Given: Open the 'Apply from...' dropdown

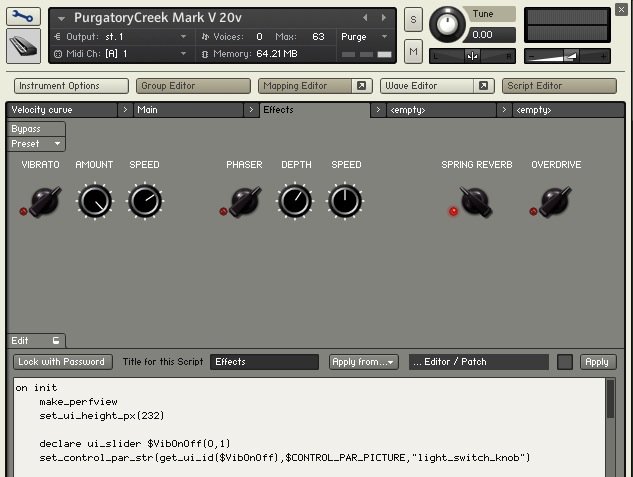Looking at the screenshot, I should 364,362.
